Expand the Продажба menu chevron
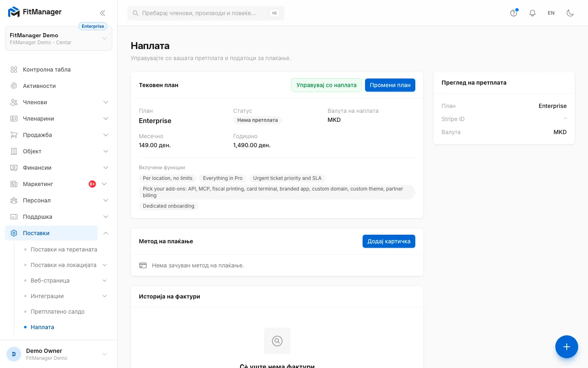Image resolution: width=588 pixels, height=368 pixels. pos(106,135)
